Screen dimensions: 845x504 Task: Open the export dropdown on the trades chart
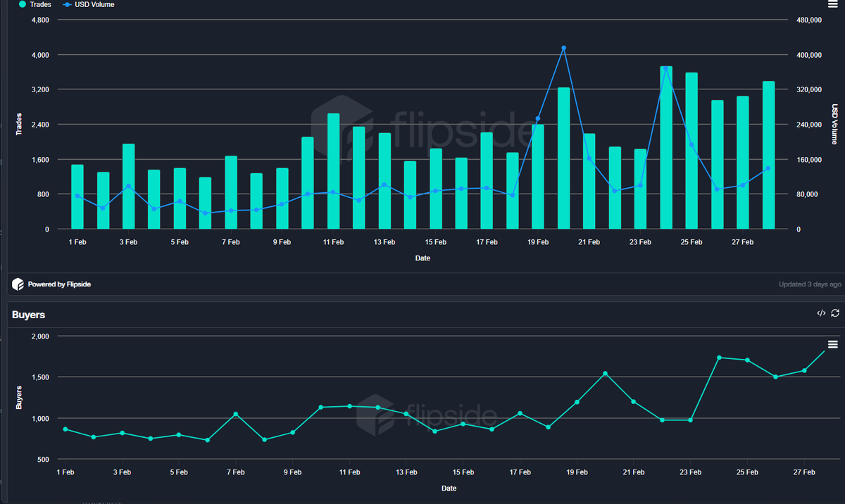pos(832,5)
